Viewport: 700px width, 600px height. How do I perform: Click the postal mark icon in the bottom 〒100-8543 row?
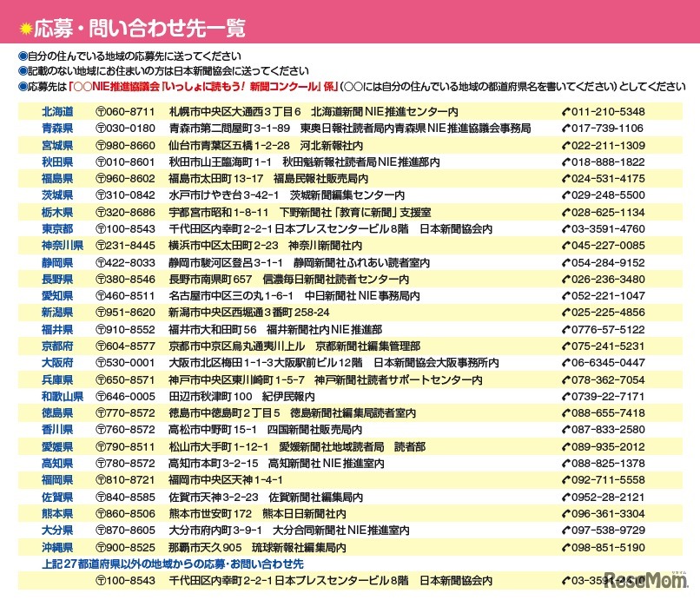point(101,579)
